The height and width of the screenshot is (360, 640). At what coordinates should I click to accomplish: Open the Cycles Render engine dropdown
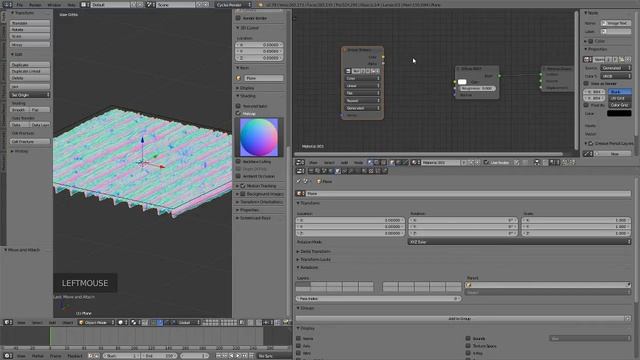coord(233,4)
